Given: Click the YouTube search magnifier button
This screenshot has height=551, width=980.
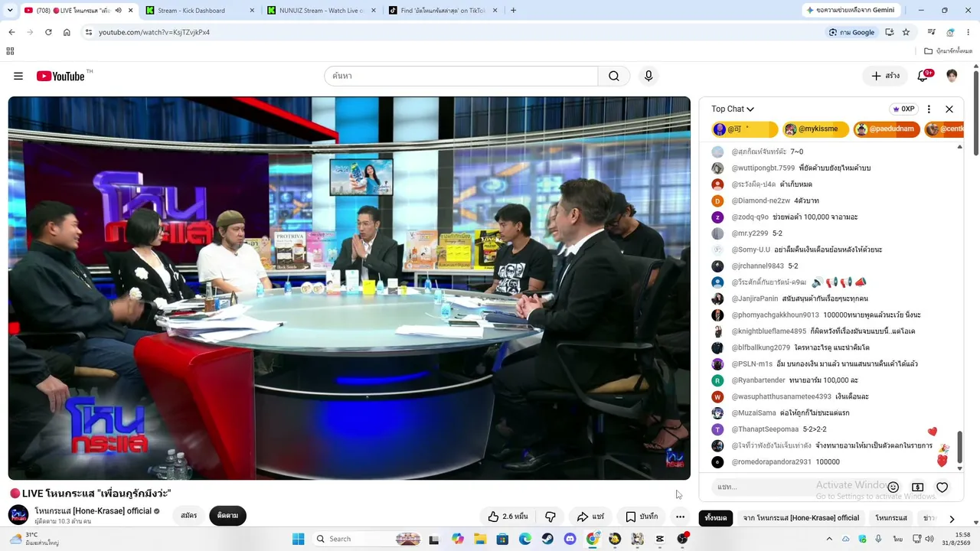Looking at the screenshot, I should tap(614, 76).
